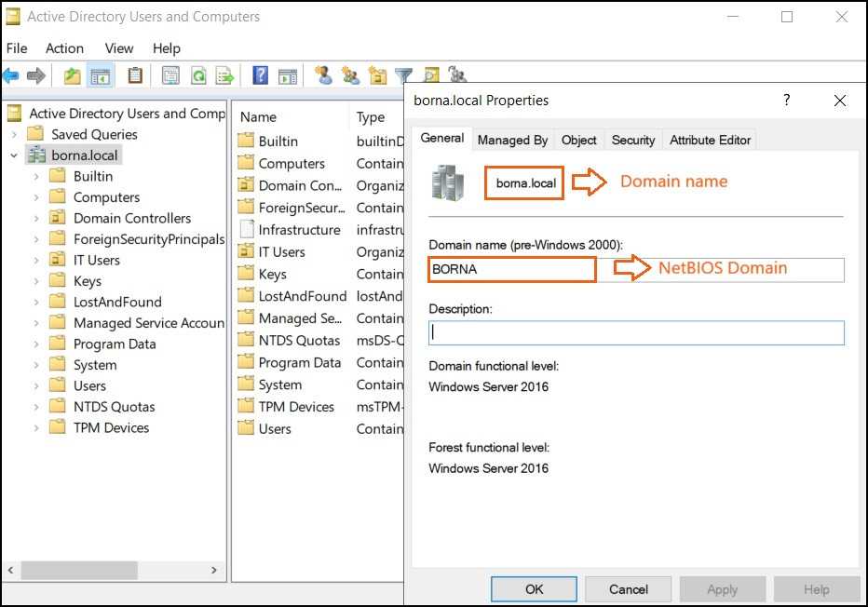Click the question mark in Properties title bar
This screenshot has height=607, width=868.
tap(787, 101)
